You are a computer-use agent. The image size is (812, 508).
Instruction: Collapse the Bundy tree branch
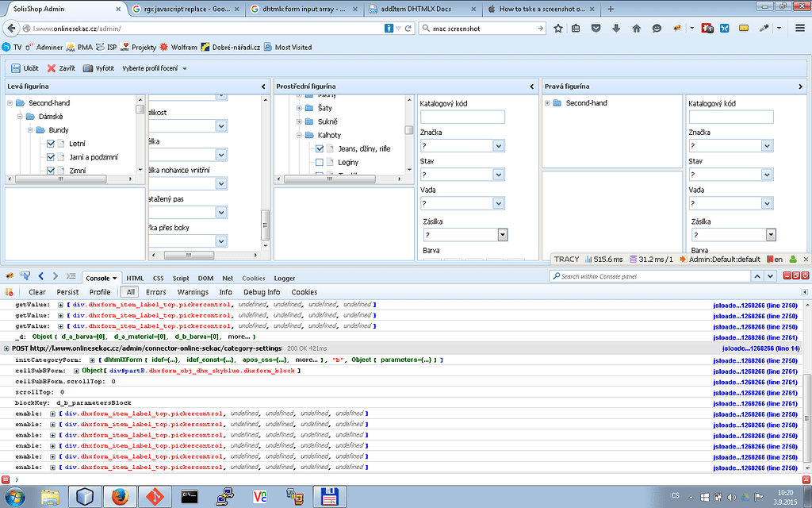coord(30,129)
